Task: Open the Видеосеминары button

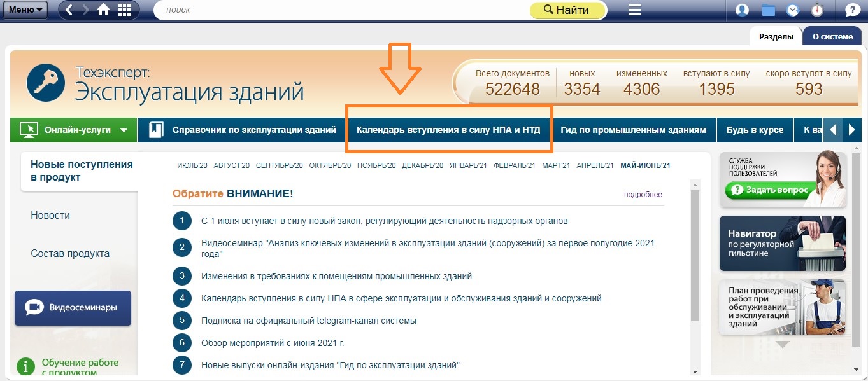Action: (x=73, y=308)
